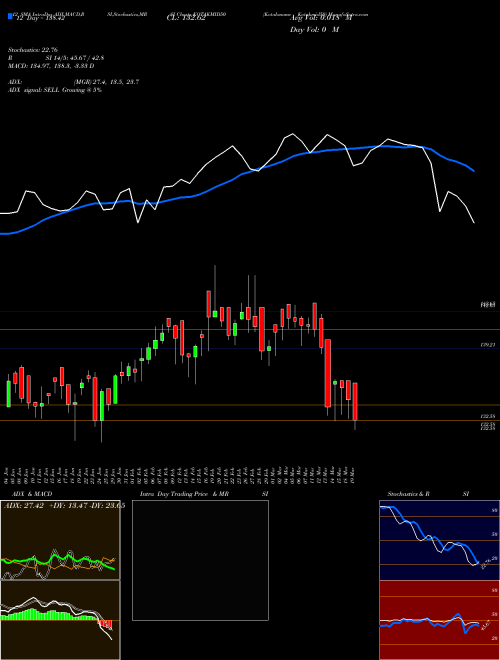Click the 'CL: 132.62' closing price text
500x660 pixels.
186,19
